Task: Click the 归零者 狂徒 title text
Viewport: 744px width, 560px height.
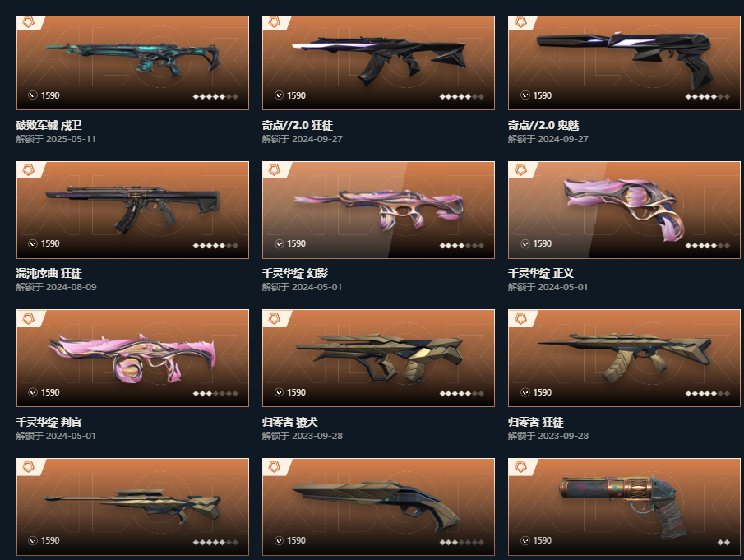Action: click(536, 421)
